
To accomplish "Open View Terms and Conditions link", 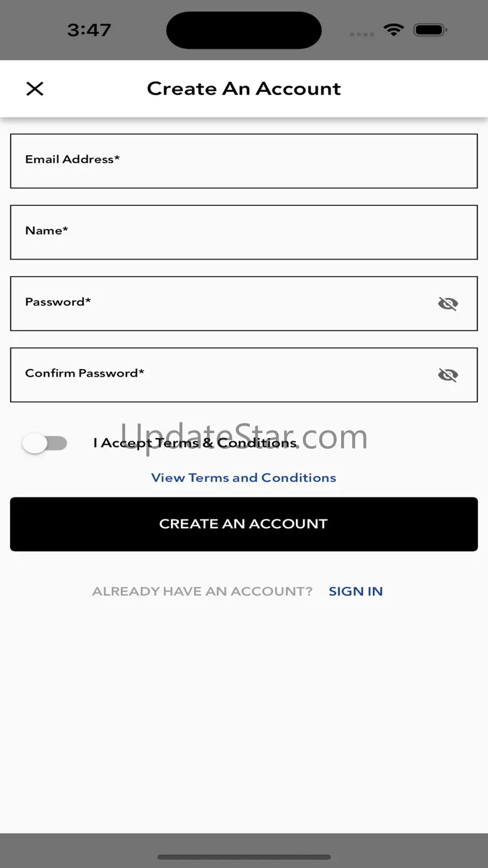I will point(243,478).
